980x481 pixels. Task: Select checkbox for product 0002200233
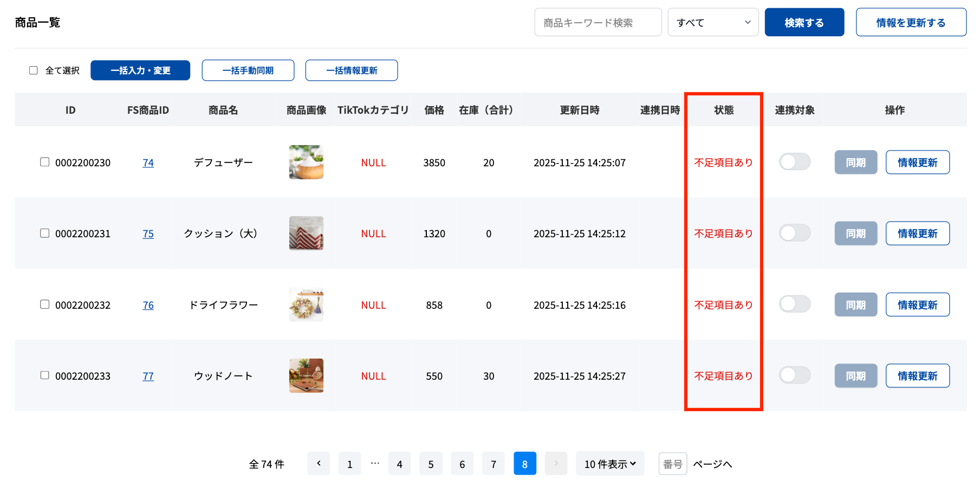[45, 375]
